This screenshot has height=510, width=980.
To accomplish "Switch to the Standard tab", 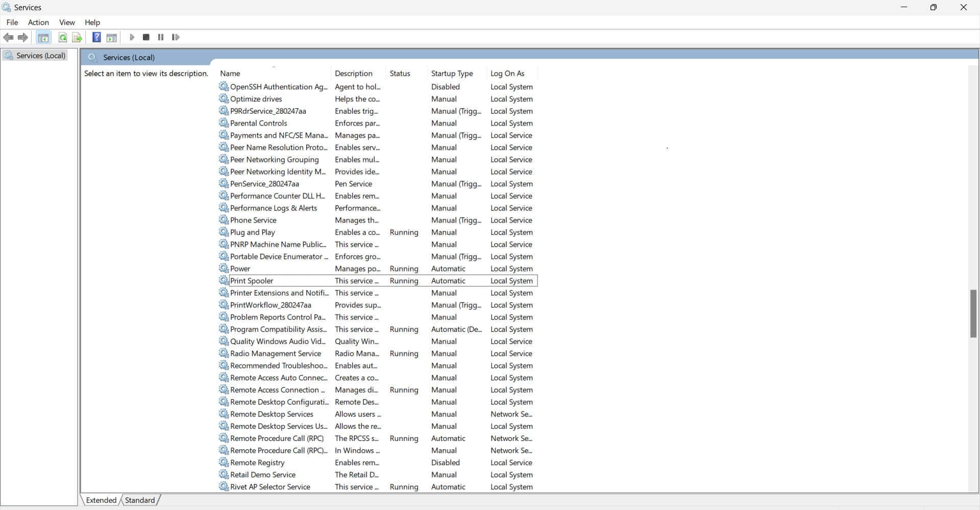I will click(139, 500).
